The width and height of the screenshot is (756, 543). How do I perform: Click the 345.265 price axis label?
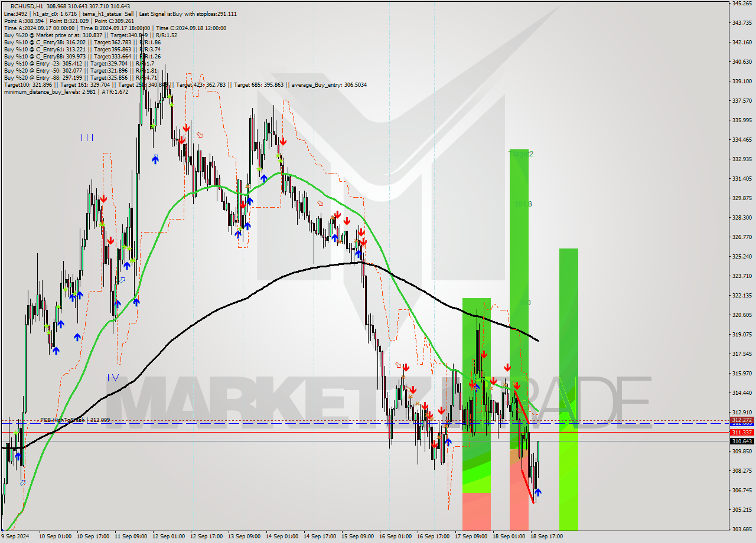coord(742,4)
